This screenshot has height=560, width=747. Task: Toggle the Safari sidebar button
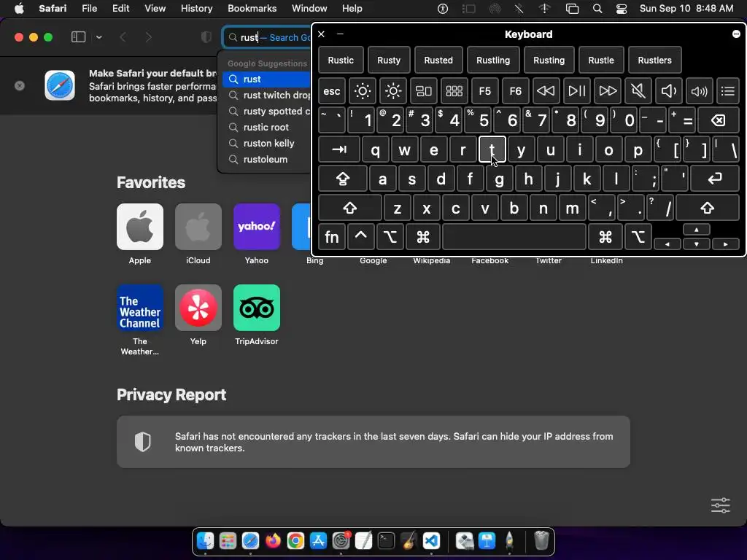coord(78,37)
